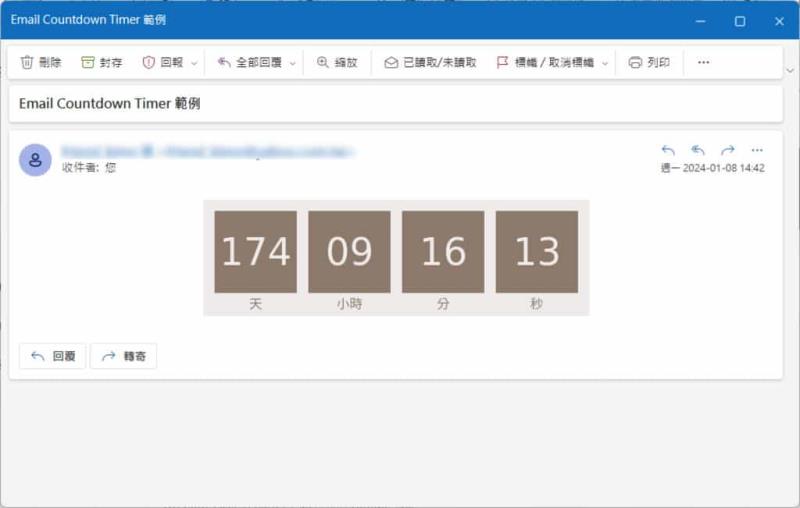Click the sender avatar icon
This screenshot has width=800, height=508.
click(35, 160)
